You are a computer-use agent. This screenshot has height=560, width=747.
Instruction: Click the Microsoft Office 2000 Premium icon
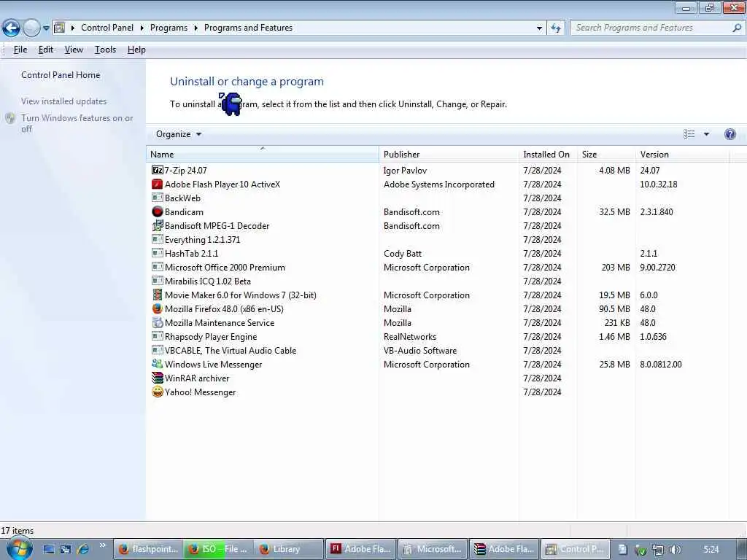click(158, 267)
